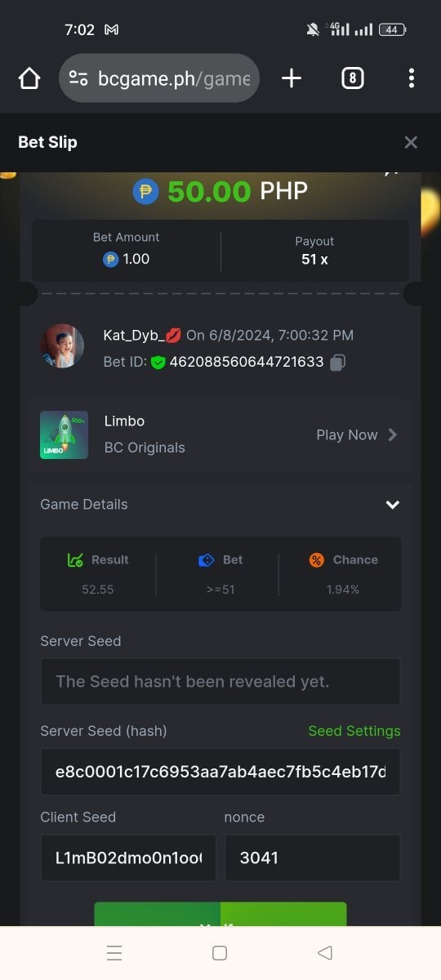Tap the green verified shield icon

pyautogui.click(x=158, y=362)
